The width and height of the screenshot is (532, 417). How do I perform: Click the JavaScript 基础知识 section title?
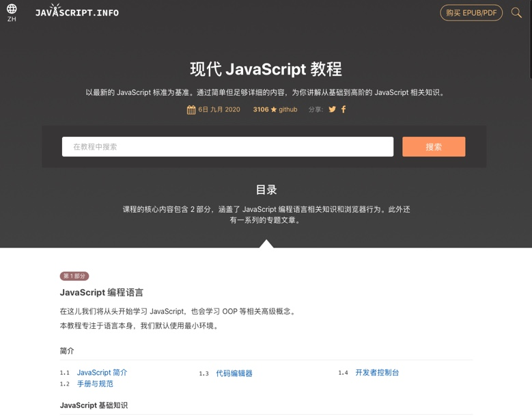pyautogui.click(x=94, y=405)
